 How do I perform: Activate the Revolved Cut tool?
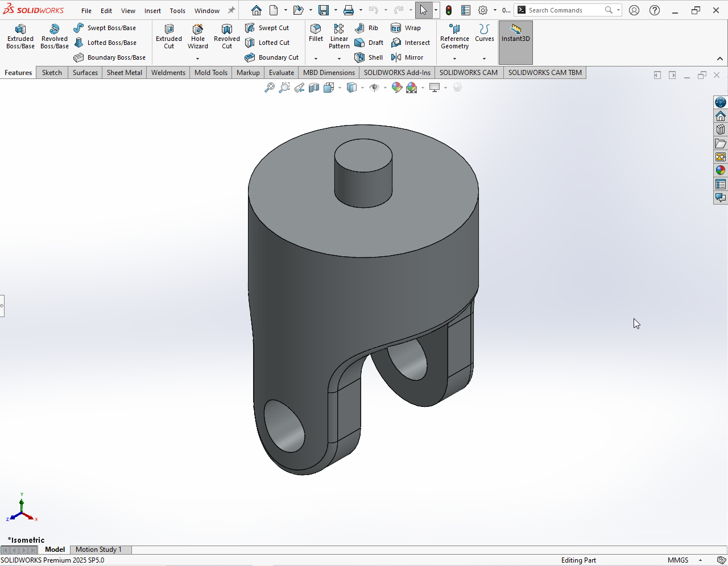point(226,37)
